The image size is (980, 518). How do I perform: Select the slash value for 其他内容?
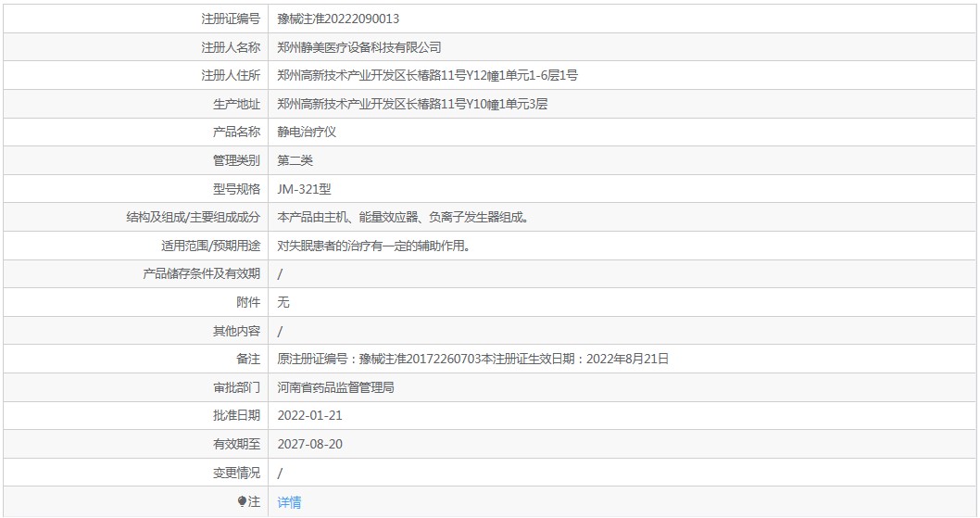[x=280, y=331]
